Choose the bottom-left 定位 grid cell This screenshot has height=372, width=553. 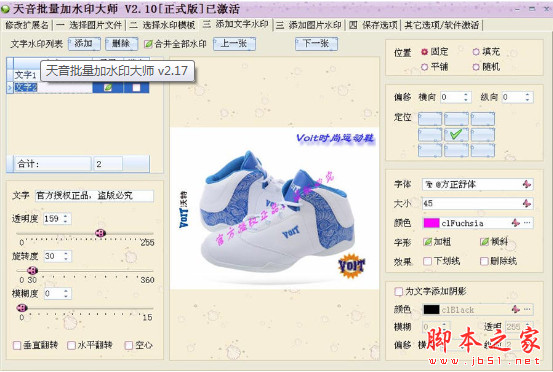pyautogui.click(x=430, y=150)
